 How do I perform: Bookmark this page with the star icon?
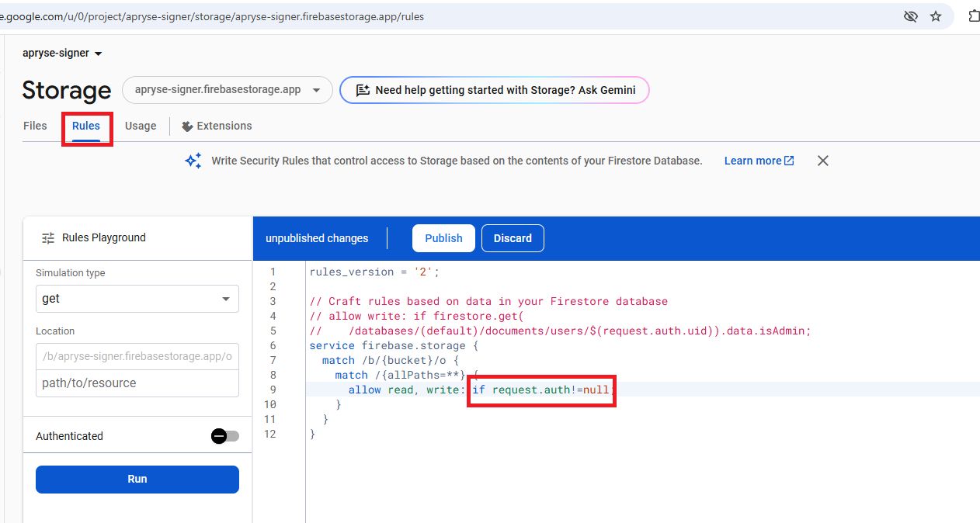pos(936,16)
